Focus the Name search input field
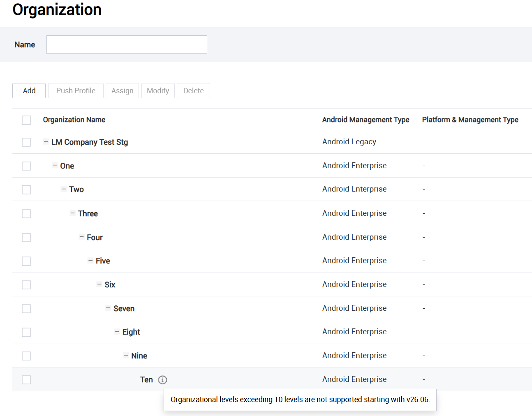Image resolution: width=532 pixels, height=416 pixels. (127, 44)
